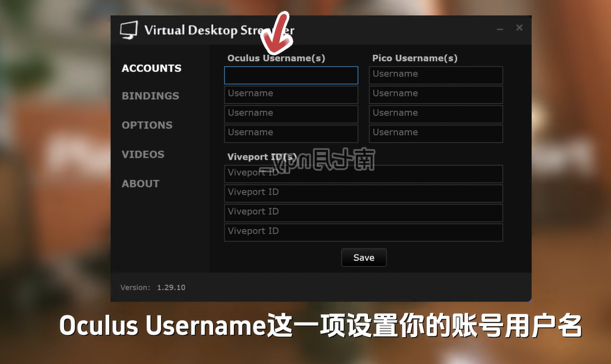Image resolution: width=611 pixels, height=364 pixels.
Task: Show the ABOUT tab
Action: (140, 184)
